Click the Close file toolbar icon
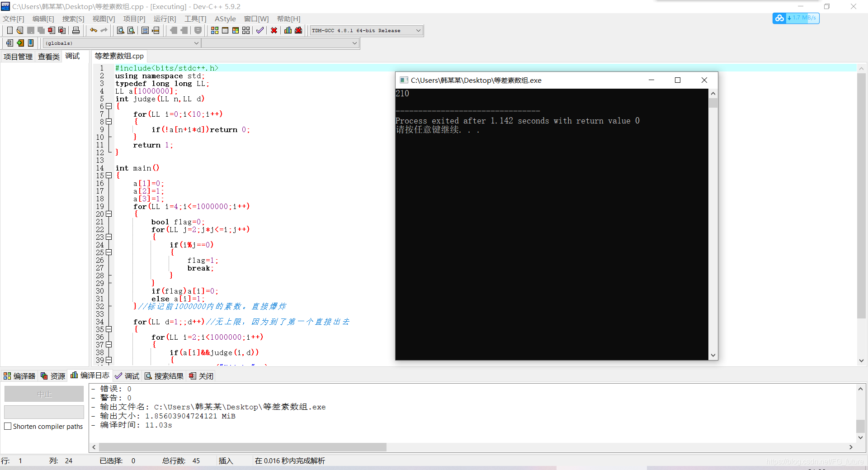This screenshot has width=868, height=470. coord(52,30)
